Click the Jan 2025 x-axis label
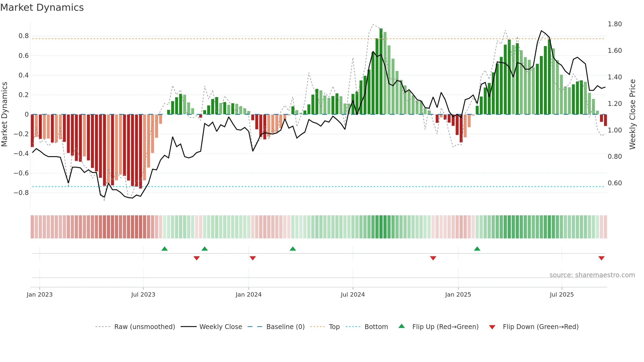 tap(458, 294)
